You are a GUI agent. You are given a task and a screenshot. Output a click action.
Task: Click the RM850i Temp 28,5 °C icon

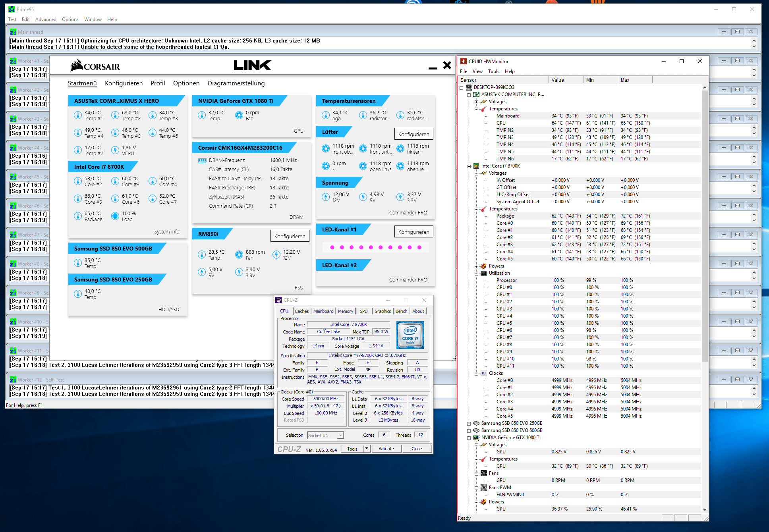point(202,254)
